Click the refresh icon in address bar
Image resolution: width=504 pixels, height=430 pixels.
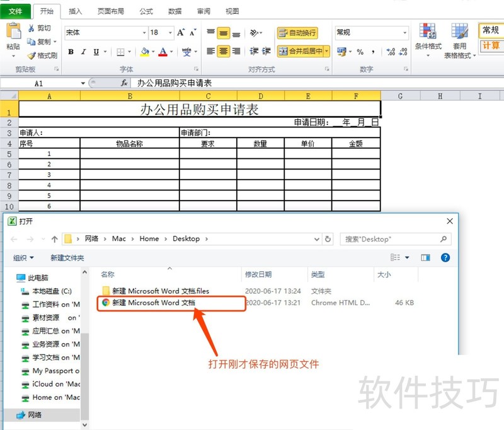click(x=328, y=239)
